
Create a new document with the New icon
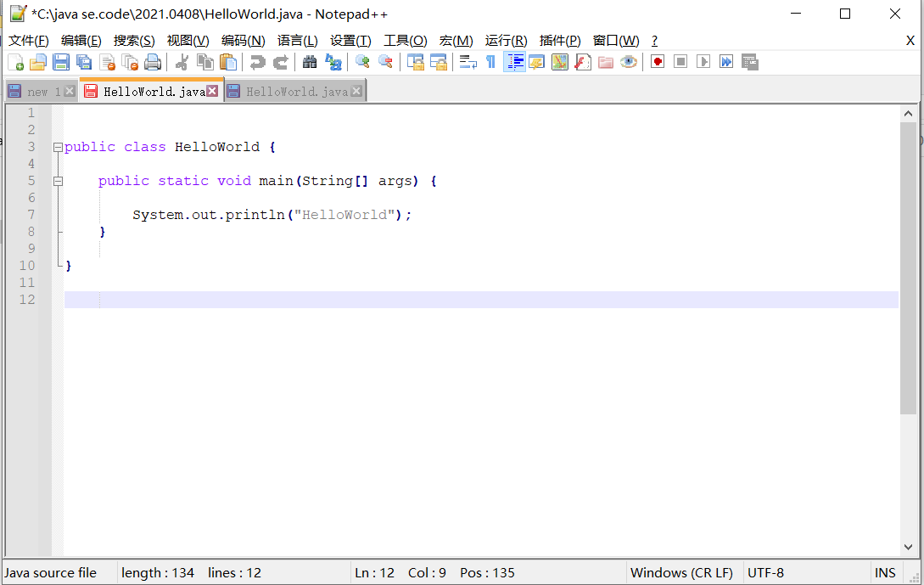(x=16, y=62)
